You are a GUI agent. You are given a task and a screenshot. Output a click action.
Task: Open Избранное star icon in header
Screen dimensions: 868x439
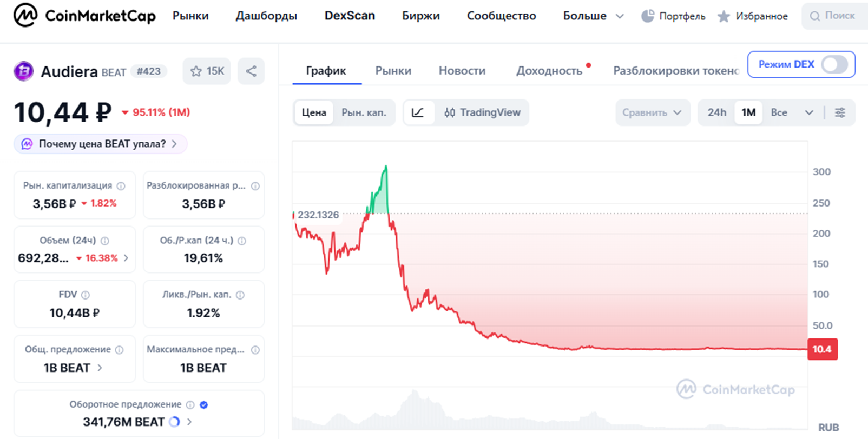724,16
